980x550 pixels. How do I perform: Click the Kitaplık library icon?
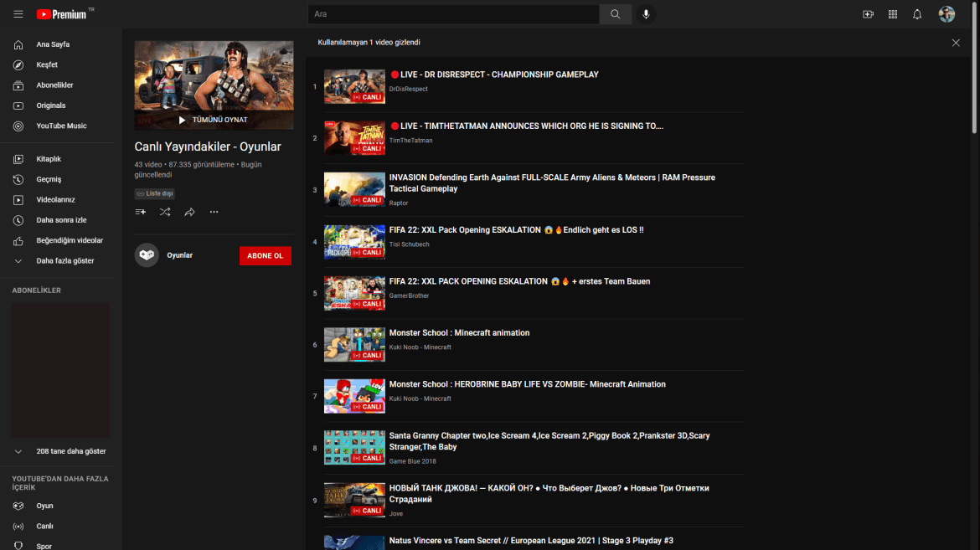click(18, 159)
